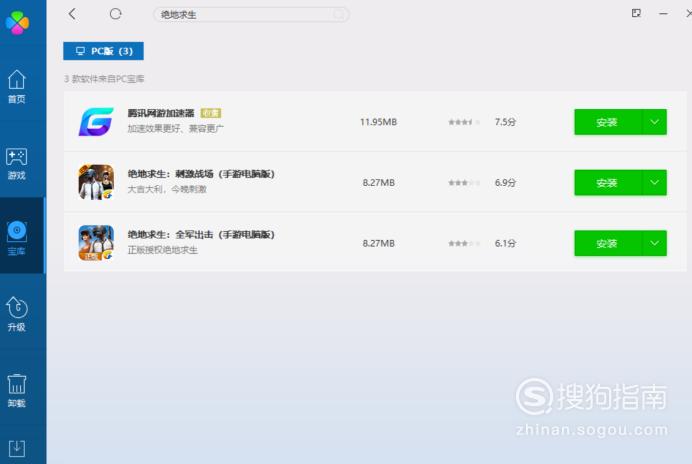Open the window menu icon near minimize
The width and height of the screenshot is (692, 464).
coord(636,13)
